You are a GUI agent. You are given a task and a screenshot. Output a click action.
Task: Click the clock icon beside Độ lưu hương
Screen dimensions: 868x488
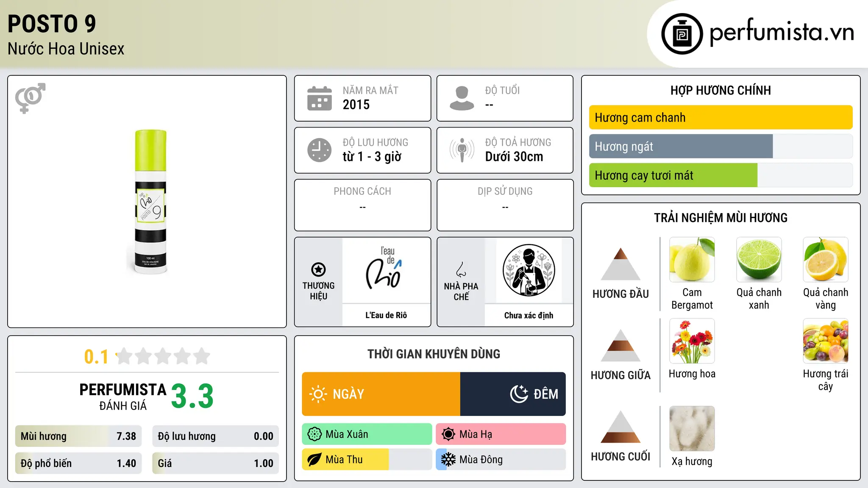(320, 150)
